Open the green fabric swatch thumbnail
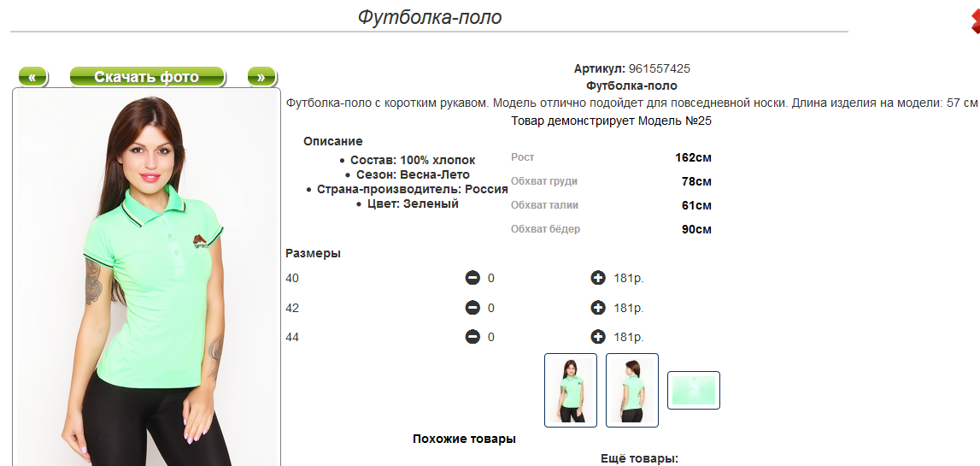980x466 pixels. [x=694, y=390]
